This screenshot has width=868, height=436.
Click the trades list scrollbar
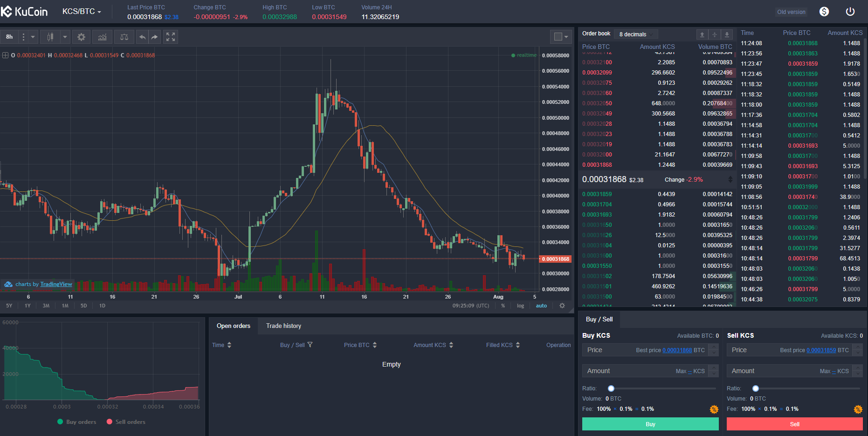click(x=865, y=108)
